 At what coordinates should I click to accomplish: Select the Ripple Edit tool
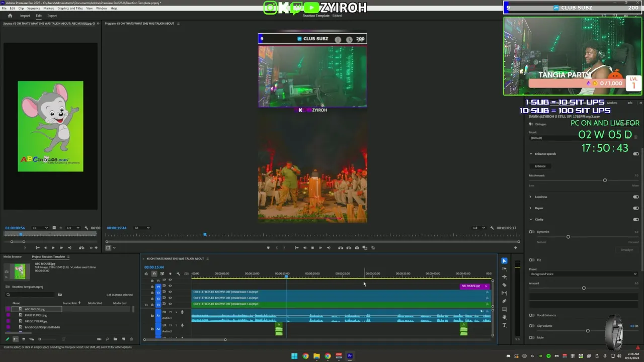[505, 277]
